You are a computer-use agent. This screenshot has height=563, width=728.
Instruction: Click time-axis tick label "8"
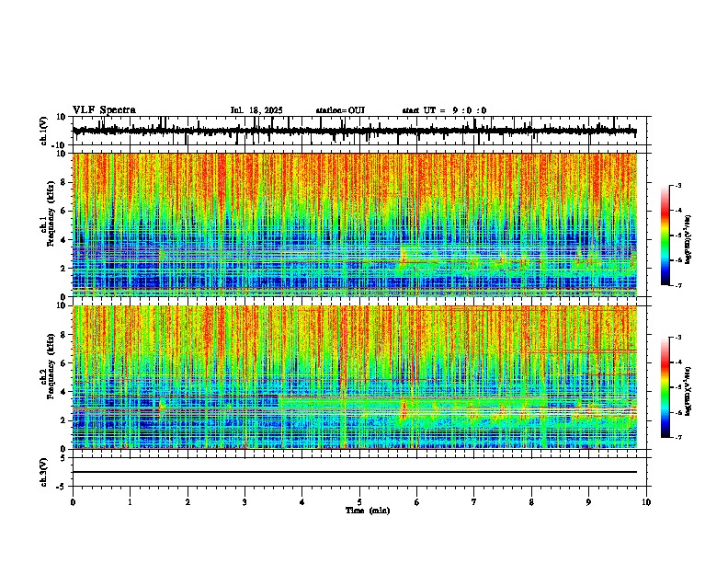531,502
